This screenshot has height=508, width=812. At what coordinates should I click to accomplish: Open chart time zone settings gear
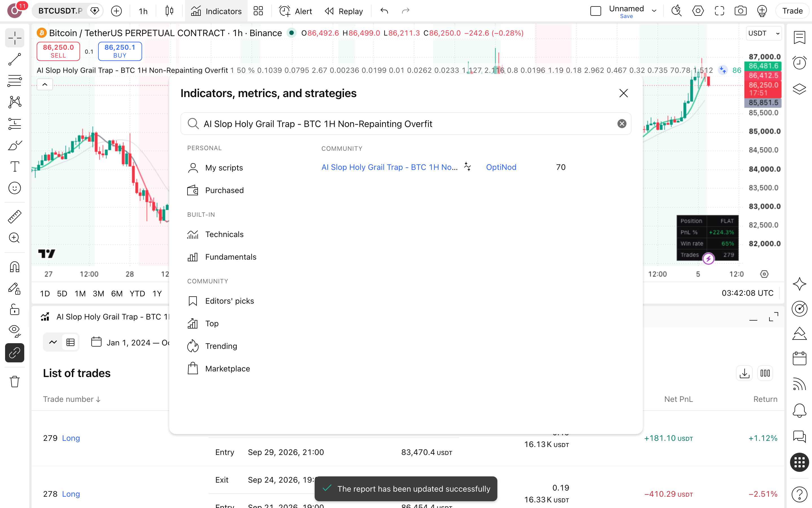pos(764,274)
